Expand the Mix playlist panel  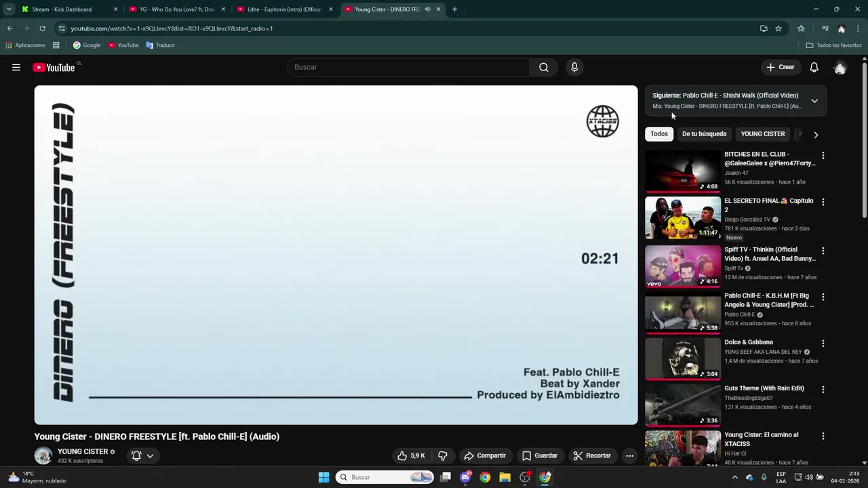[814, 101]
